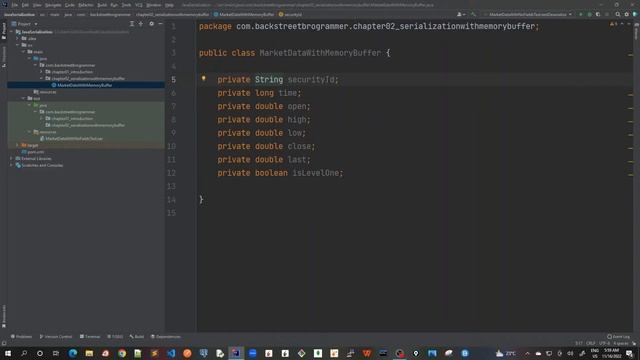This screenshot has width=640, height=360.
Task: Open Visual Studio Code from the taskbar
Action: (x=171, y=353)
